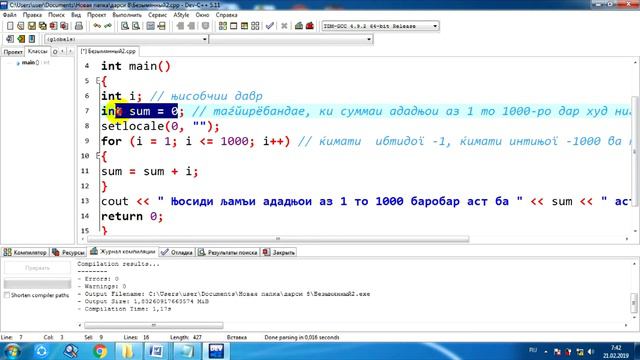This screenshot has height=360, width=640.
Task: Click the Go to function icon
Action: point(151,26)
